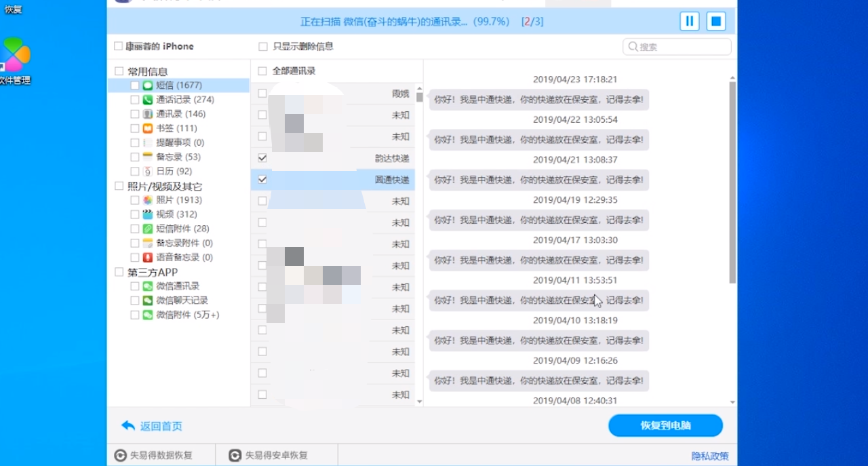The height and width of the screenshot is (466, 868).
Task: Select the 通话记录 phone icon
Action: pos(148,100)
